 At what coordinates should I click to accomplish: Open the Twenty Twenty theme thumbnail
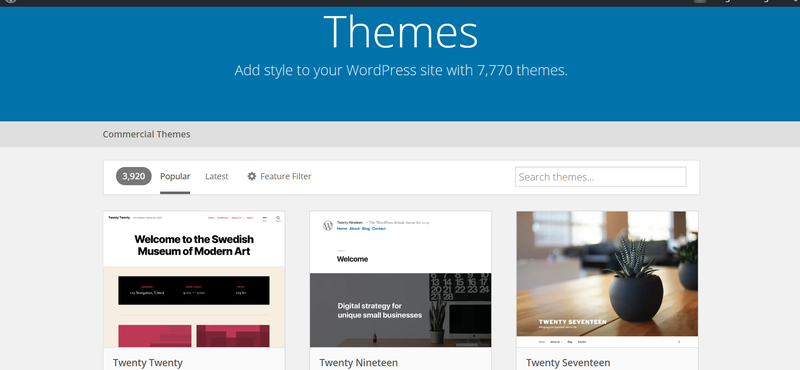194,279
